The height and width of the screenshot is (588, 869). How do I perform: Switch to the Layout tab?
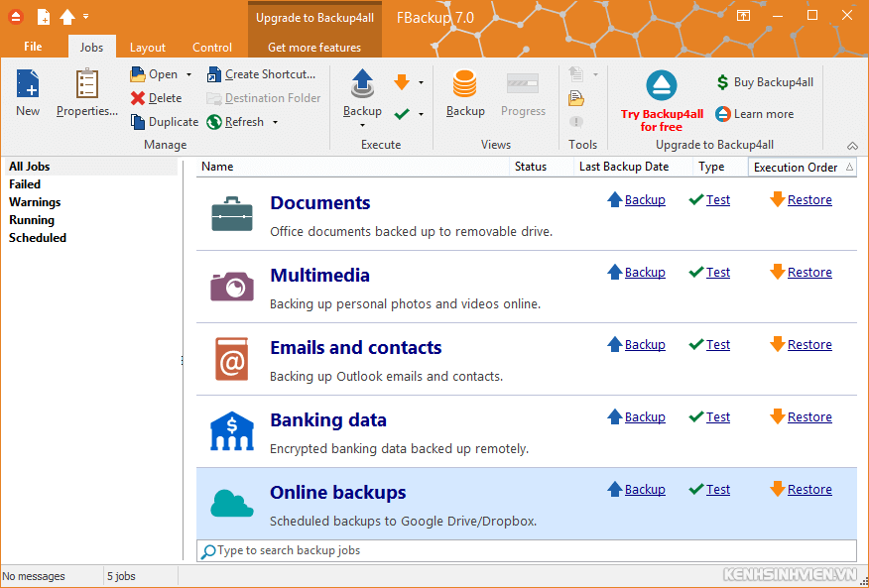(x=148, y=48)
